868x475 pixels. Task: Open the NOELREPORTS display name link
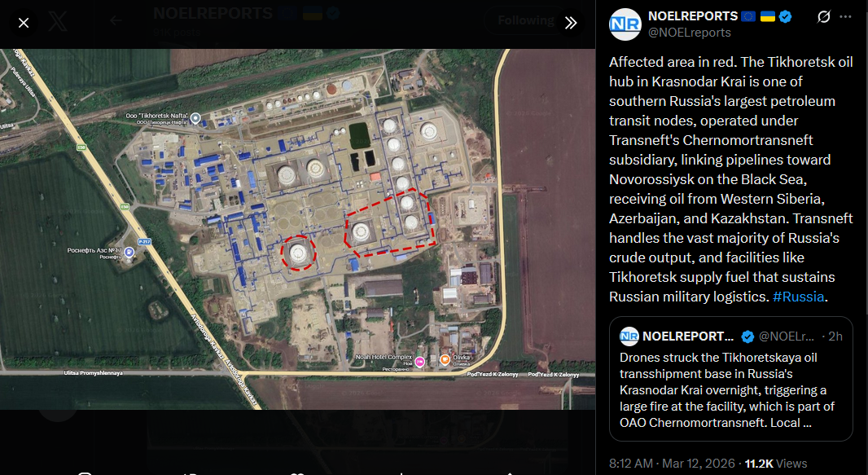[692, 16]
